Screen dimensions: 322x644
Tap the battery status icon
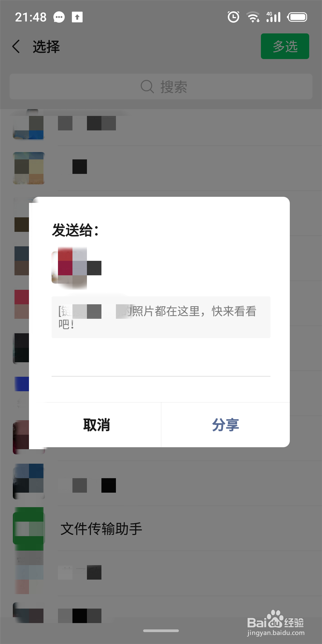(x=297, y=17)
